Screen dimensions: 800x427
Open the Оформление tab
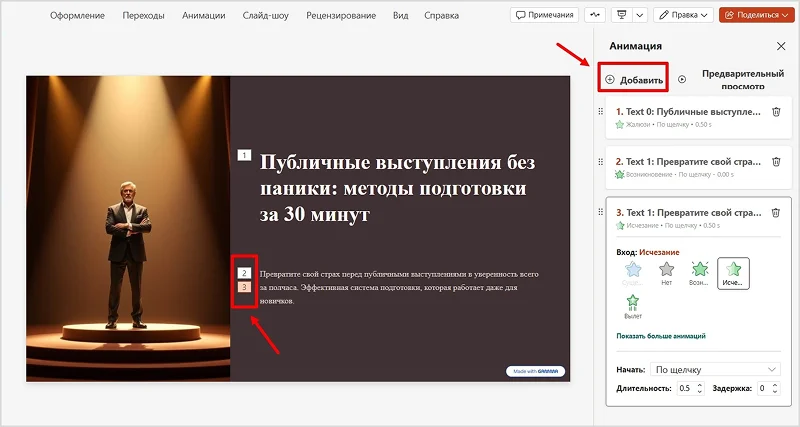(x=77, y=15)
